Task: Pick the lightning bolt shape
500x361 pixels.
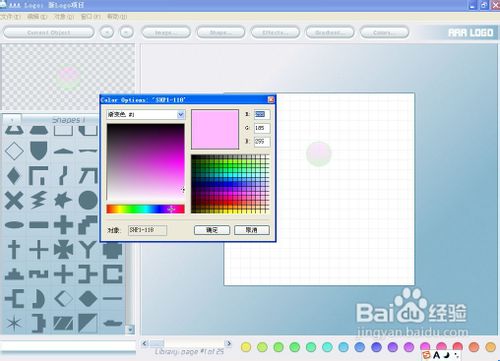Action: pyautogui.click(x=38, y=200)
